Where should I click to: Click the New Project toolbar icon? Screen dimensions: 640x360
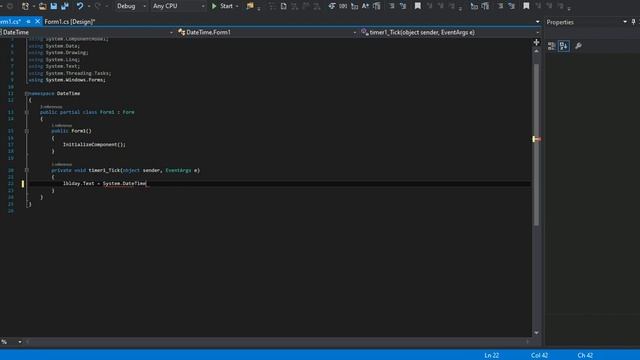click(x=25, y=6)
